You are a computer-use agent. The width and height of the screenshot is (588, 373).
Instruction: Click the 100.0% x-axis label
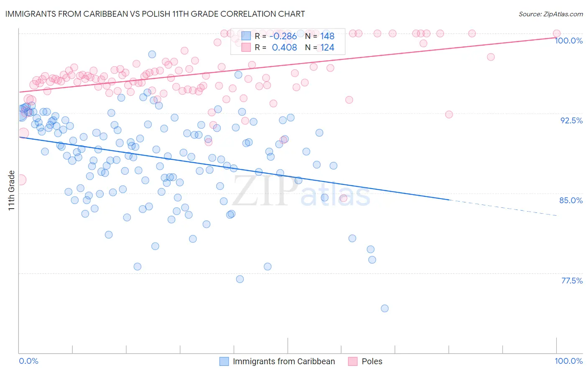point(569,361)
